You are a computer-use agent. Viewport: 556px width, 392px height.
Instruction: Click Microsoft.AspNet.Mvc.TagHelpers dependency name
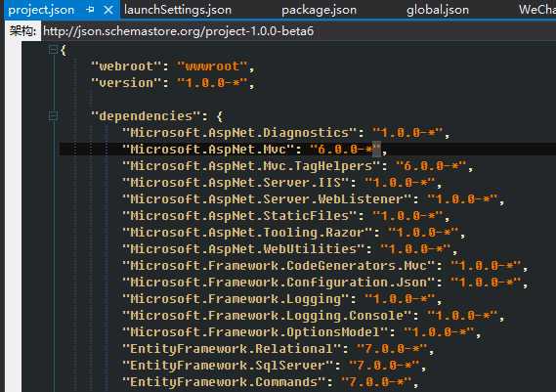pos(251,166)
